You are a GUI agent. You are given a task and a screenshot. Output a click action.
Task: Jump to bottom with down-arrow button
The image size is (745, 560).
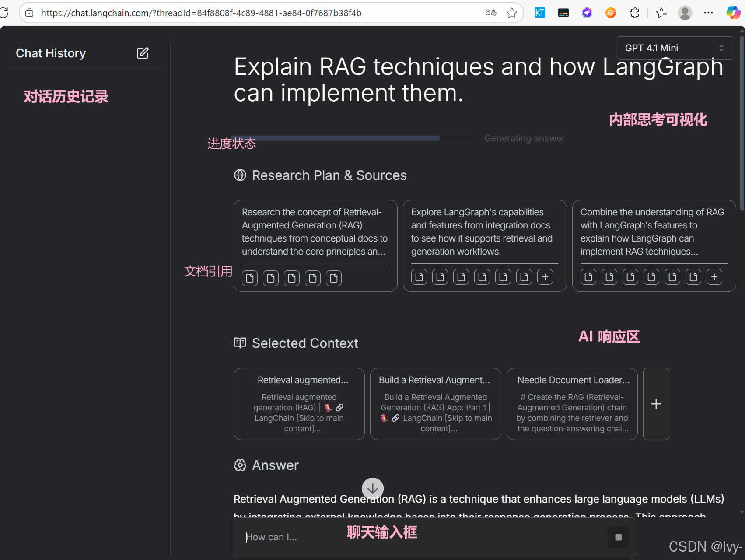[373, 489]
